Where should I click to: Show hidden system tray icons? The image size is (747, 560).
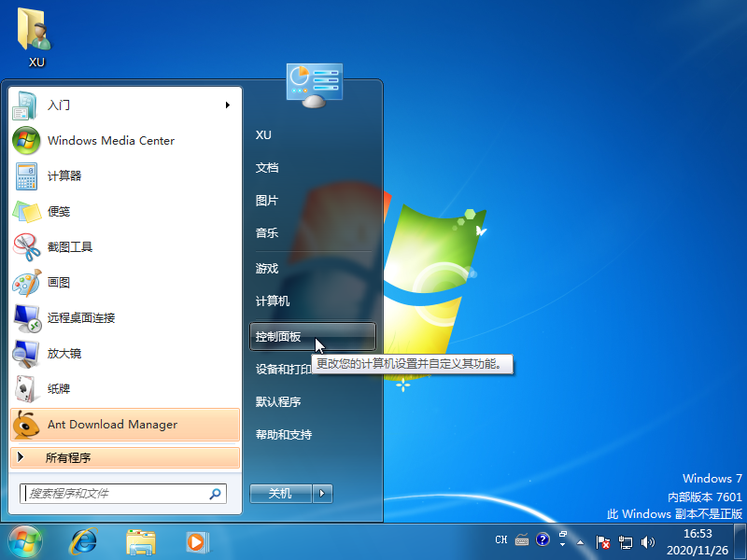pyautogui.click(x=580, y=541)
